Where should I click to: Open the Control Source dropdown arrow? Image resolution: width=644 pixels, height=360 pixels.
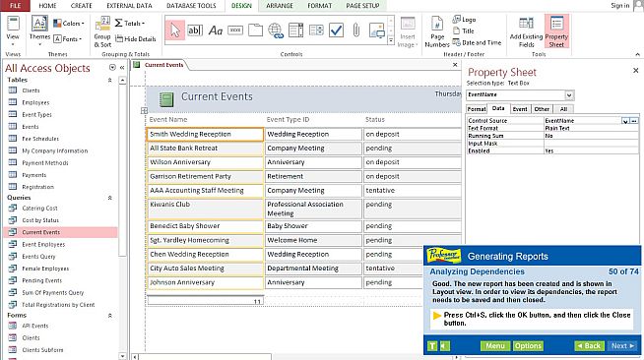pos(625,121)
